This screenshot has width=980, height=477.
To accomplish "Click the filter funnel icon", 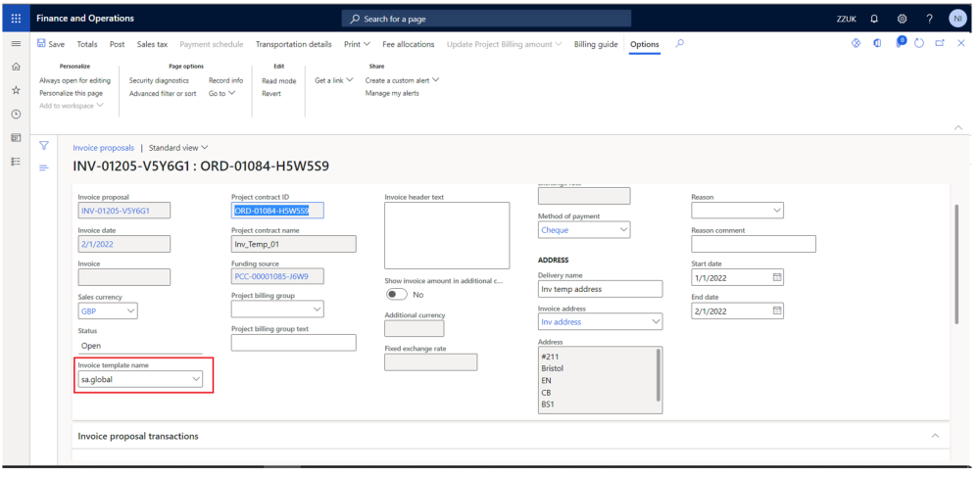I will tap(44, 146).
